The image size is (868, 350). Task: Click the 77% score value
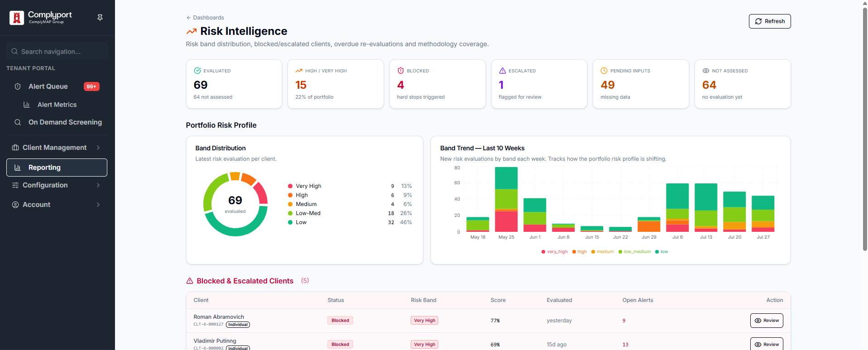(495, 321)
